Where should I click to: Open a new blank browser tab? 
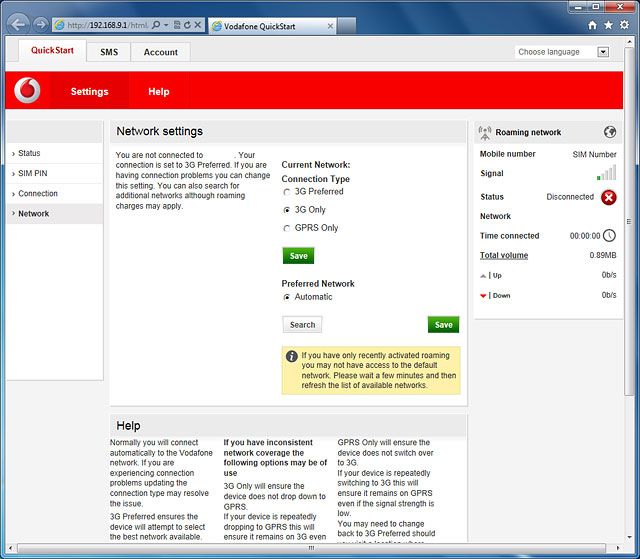coord(347,26)
